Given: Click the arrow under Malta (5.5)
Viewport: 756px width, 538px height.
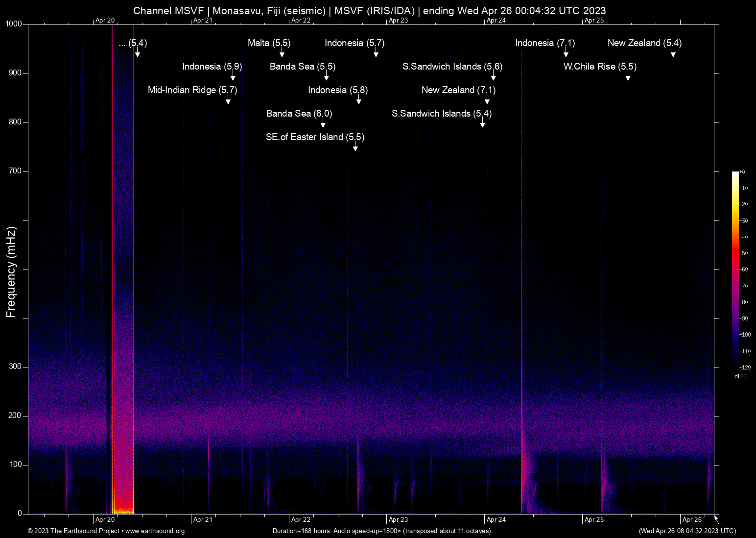Looking at the screenshot, I should [282, 52].
